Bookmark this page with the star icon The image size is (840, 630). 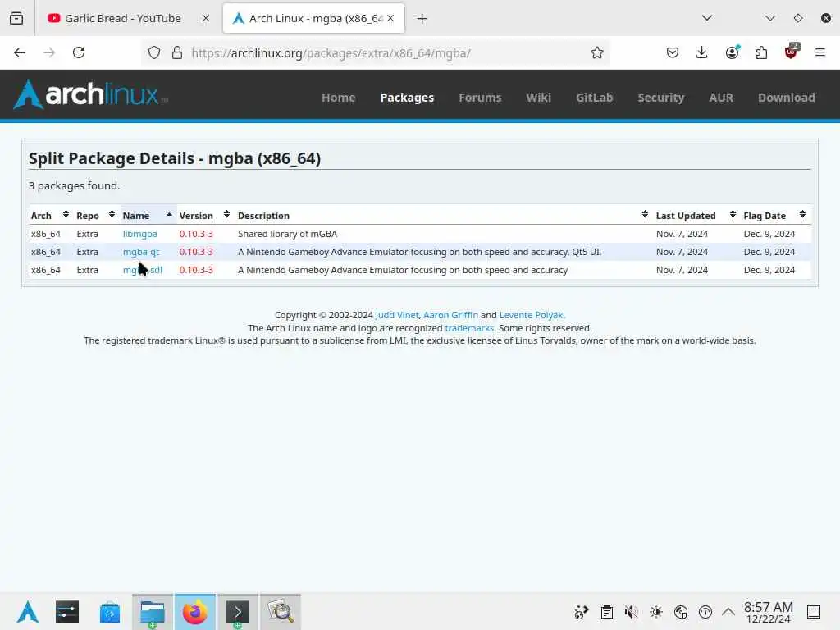coord(597,53)
